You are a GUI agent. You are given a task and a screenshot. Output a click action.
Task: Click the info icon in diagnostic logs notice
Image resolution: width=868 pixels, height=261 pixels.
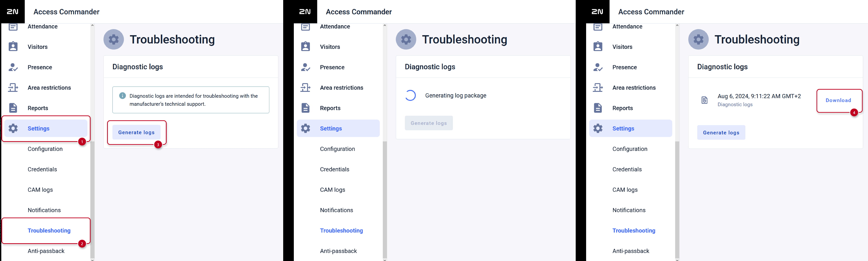pos(123,96)
